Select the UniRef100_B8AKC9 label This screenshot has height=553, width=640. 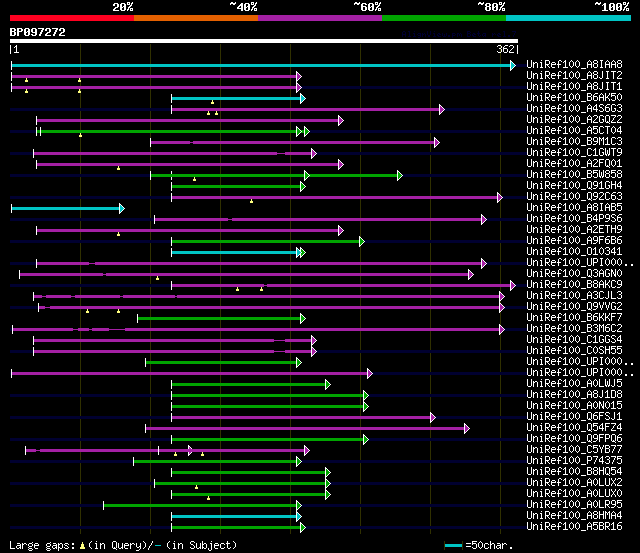point(574,285)
